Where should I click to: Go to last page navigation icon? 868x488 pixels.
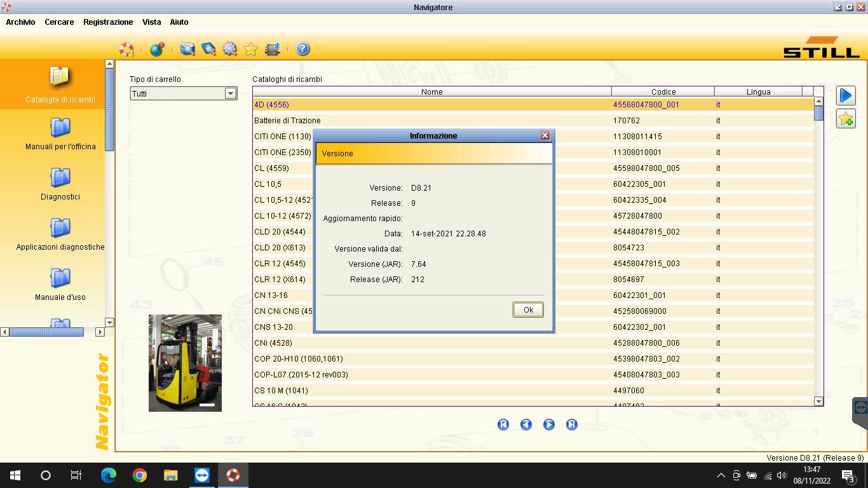click(x=572, y=424)
